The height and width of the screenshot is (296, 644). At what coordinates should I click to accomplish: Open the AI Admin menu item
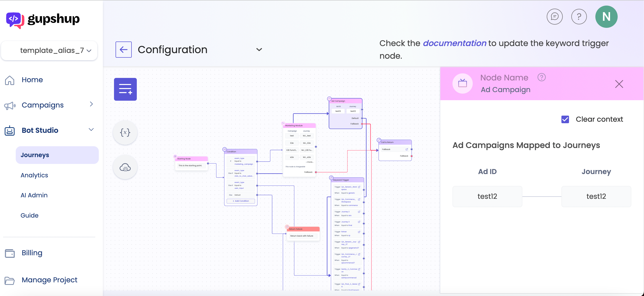coord(34,195)
